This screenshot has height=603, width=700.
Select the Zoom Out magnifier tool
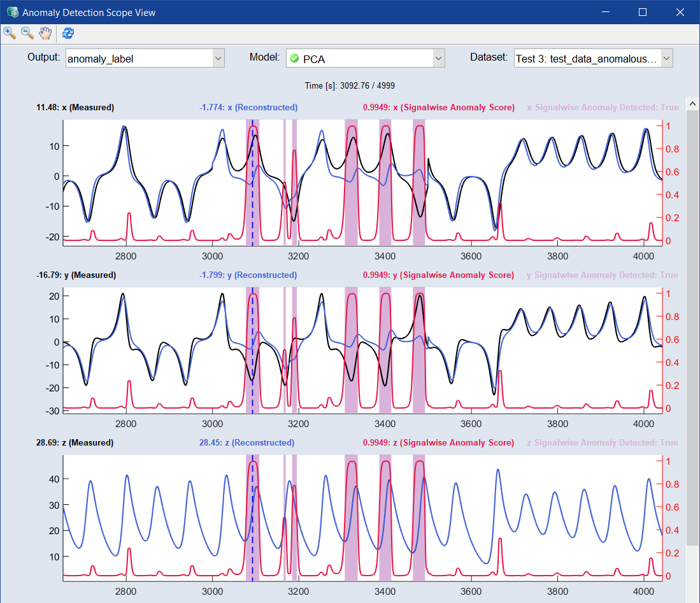(x=27, y=33)
